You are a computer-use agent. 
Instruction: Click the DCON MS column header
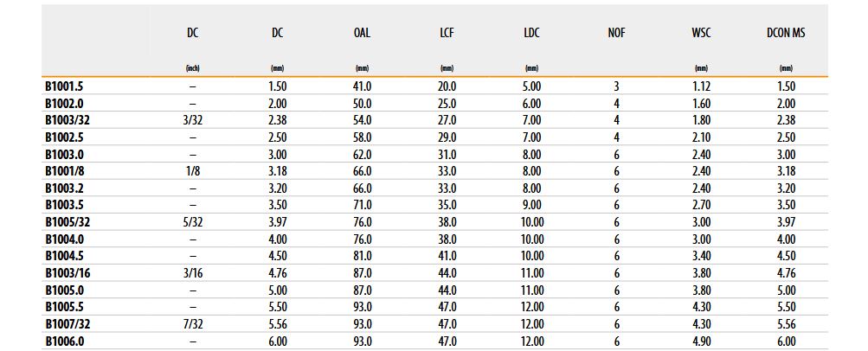point(786,33)
